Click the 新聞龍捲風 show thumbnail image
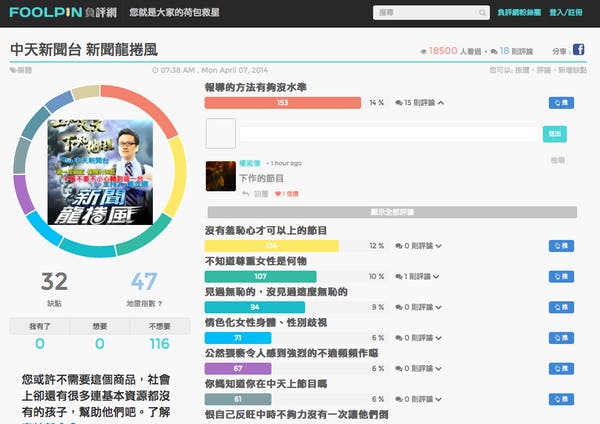The image size is (600, 424). point(100,172)
